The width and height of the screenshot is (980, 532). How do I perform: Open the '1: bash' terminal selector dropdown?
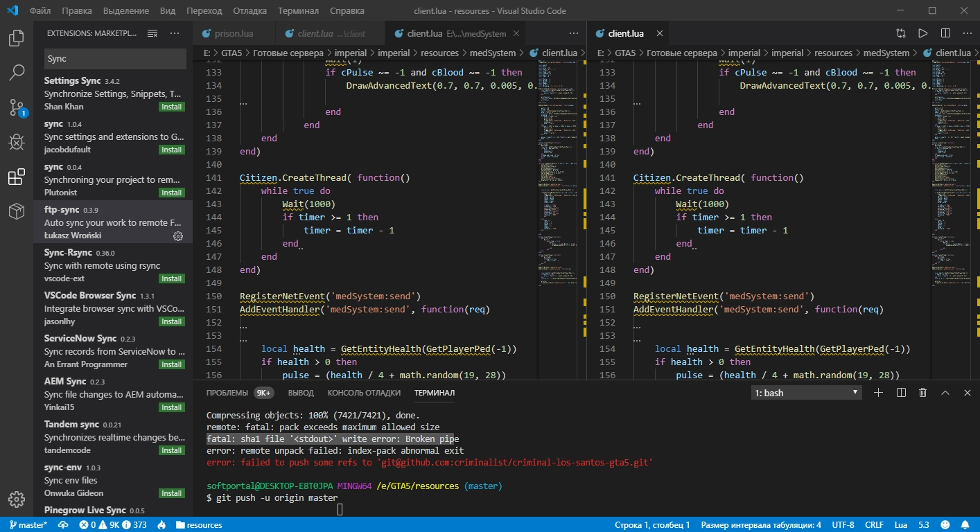(806, 393)
